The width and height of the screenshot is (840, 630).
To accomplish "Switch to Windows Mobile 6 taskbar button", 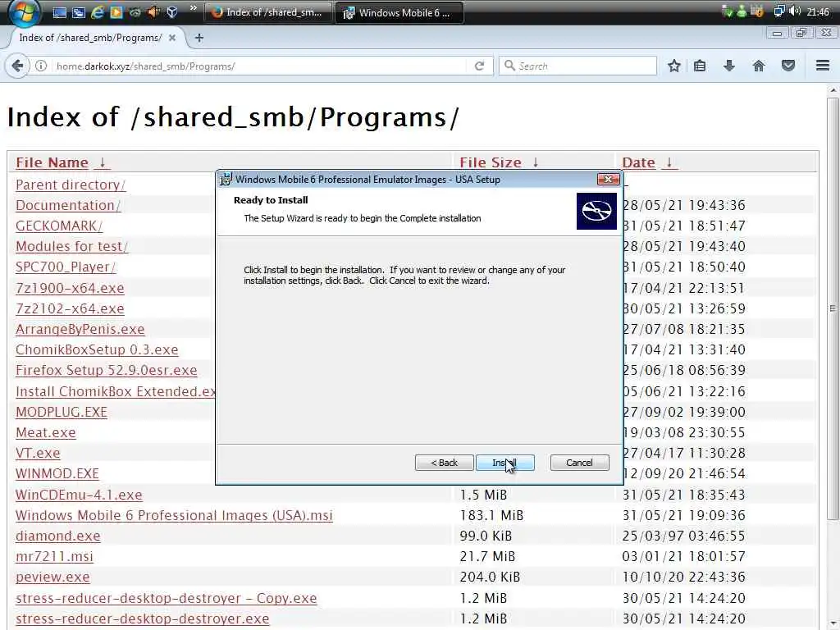I will [399, 12].
